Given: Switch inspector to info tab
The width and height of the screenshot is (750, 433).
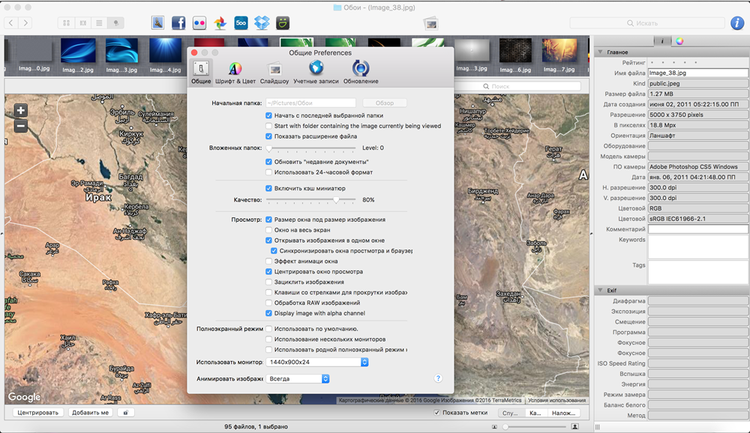Looking at the screenshot, I should (x=662, y=41).
